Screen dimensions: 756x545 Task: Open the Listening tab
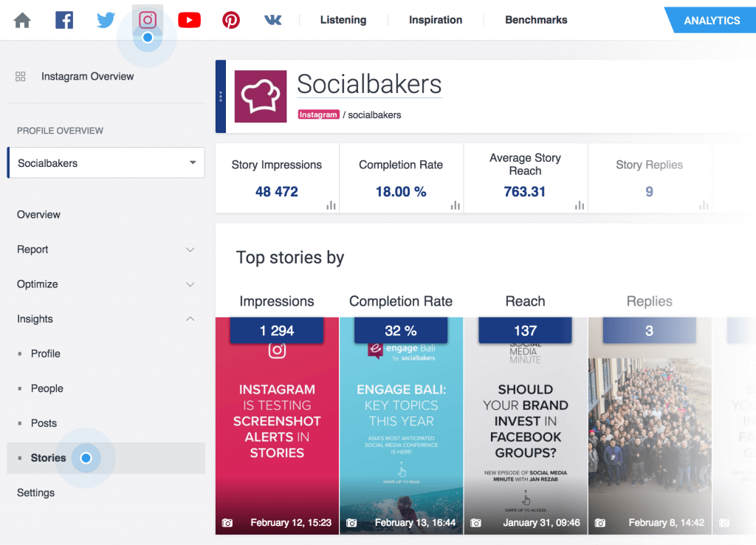click(x=343, y=20)
